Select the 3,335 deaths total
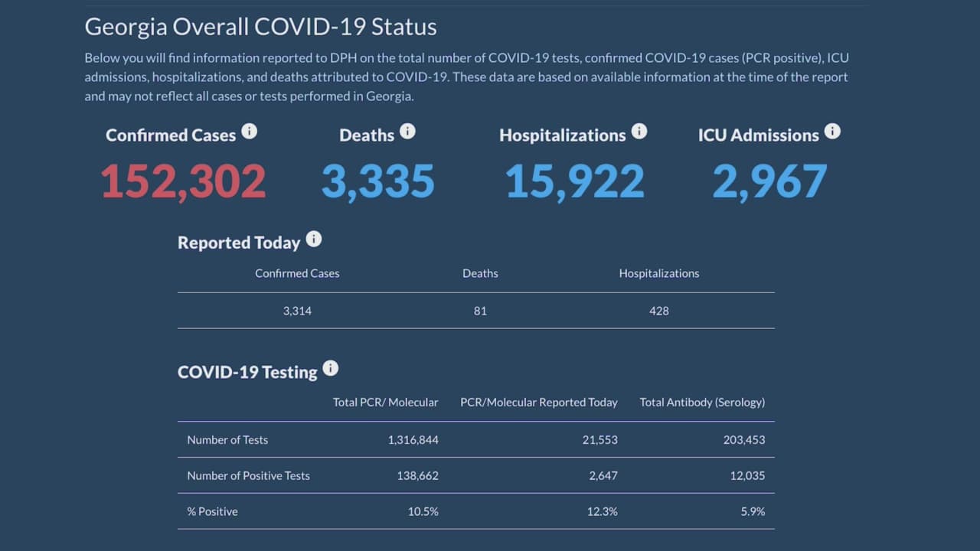Image resolution: width=980 pixels, height=551 pixels. coord(377,182)
